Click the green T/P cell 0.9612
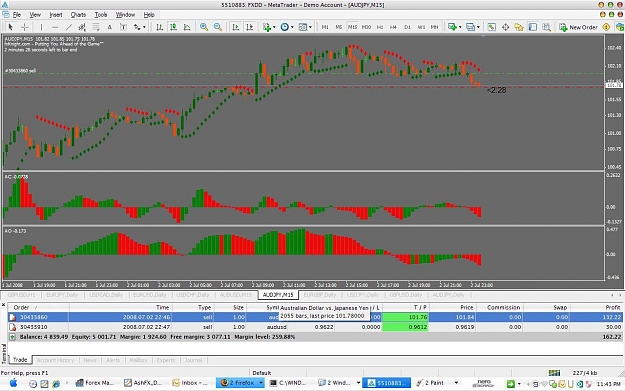The image size is (625, 391). click(x=405, y=327)
